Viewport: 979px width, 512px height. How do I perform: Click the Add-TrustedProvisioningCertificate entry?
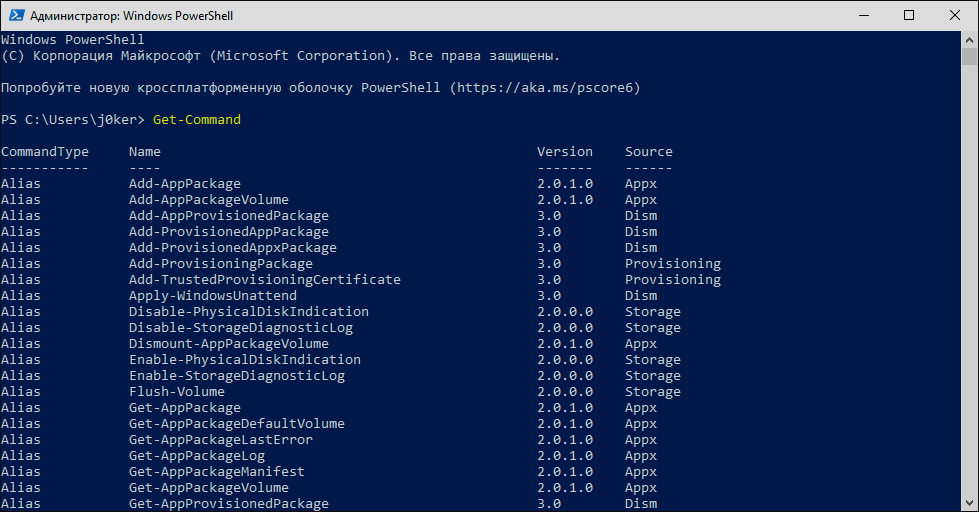tap(265, 280)
